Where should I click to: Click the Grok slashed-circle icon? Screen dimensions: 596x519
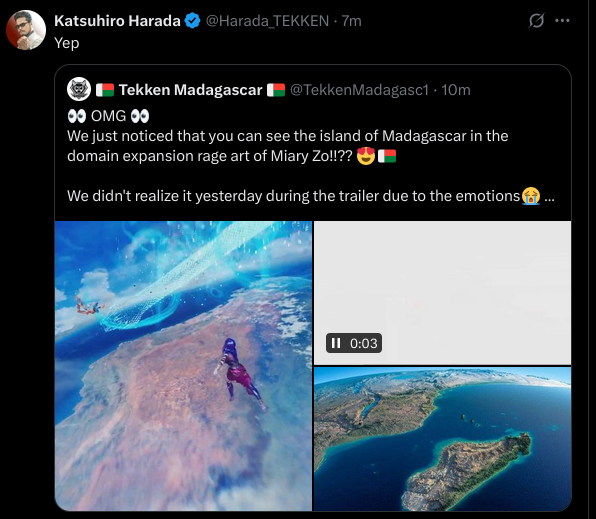[x=536, y=21]
